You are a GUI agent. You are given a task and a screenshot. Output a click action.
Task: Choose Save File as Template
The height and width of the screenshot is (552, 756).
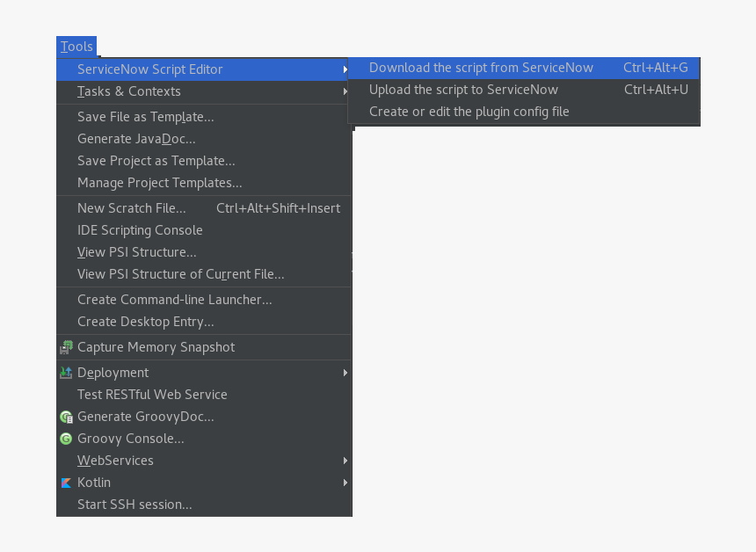point(204,117)
